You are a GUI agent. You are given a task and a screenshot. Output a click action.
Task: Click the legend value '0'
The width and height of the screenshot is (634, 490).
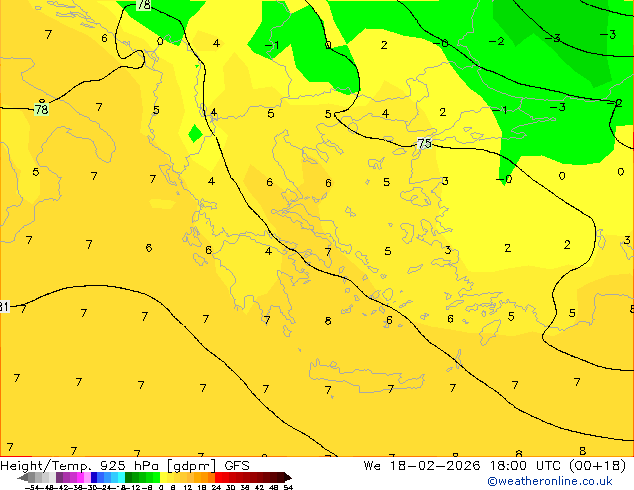point(161,487)
